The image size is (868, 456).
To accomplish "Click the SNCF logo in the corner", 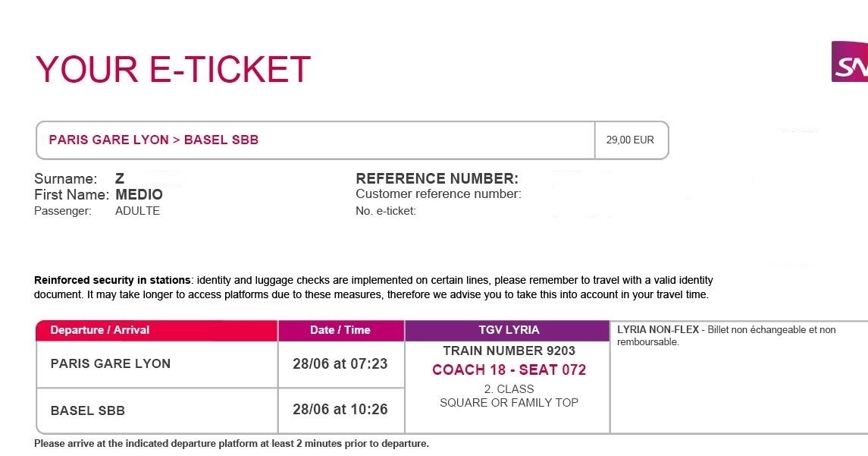I will [851, 62].
